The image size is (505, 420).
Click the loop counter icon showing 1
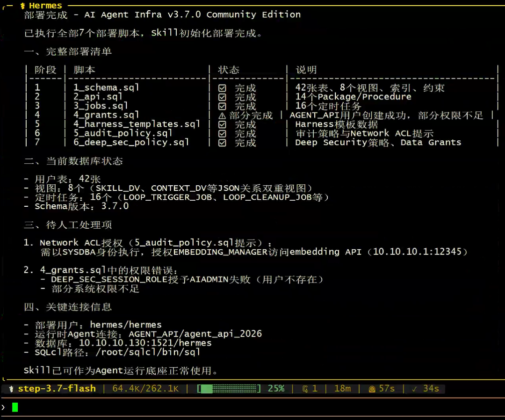point(305,389)
